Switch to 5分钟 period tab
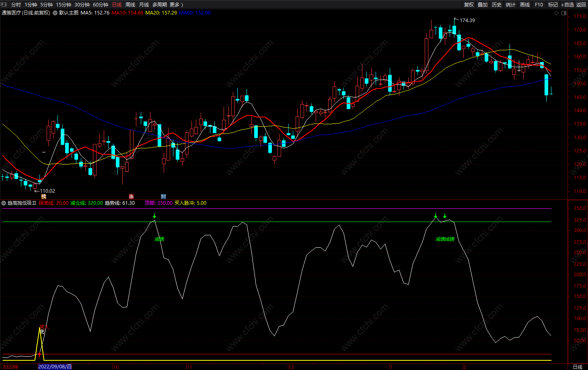This screenshot has height=370, width=588. [x=46, y=5]
